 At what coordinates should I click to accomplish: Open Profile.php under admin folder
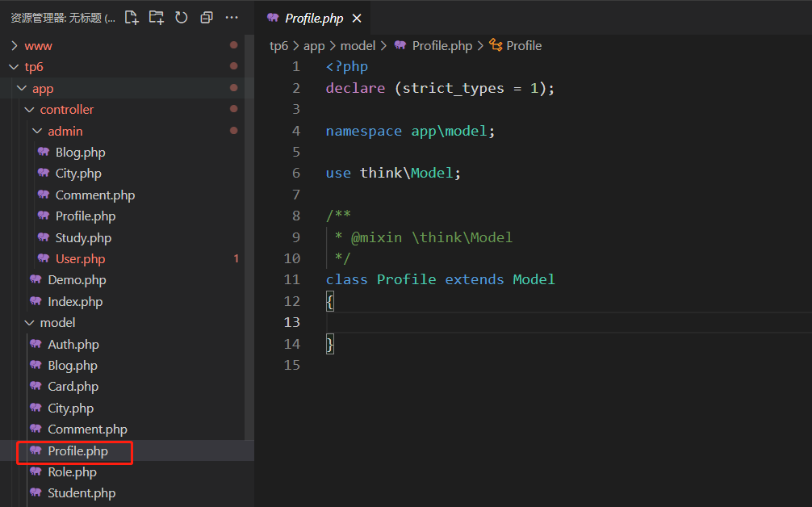tap(86, 216)
